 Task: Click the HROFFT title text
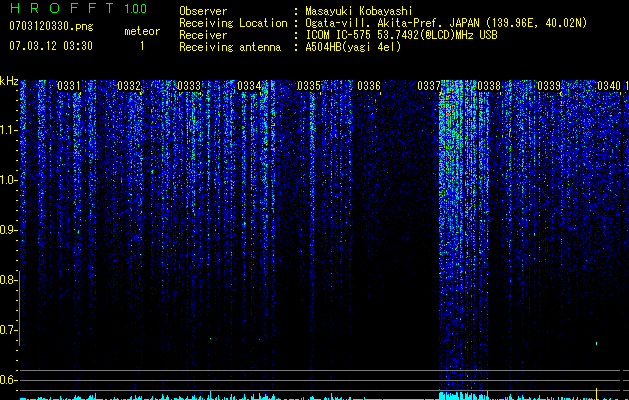[62, 8]
